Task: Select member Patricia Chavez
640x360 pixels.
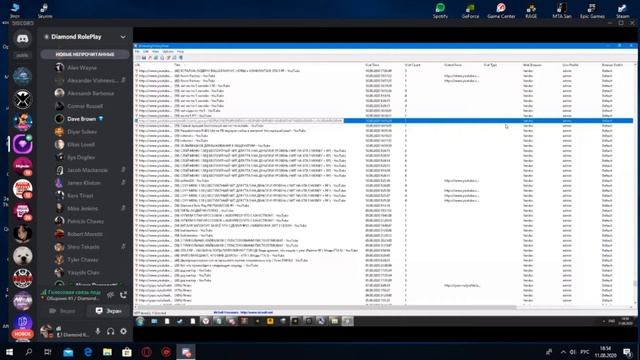Action: coord(85,221)
